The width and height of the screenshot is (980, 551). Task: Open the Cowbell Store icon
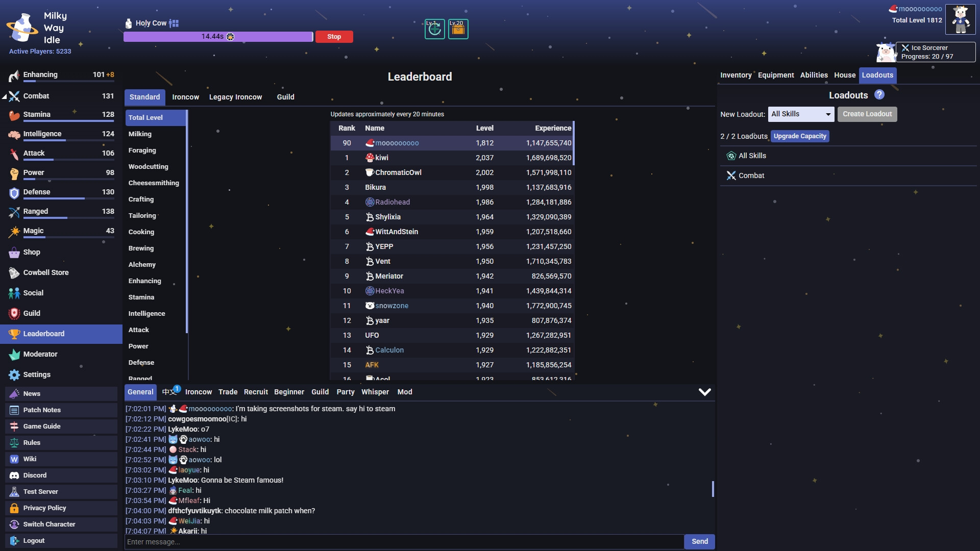click(x=14, y=272)
